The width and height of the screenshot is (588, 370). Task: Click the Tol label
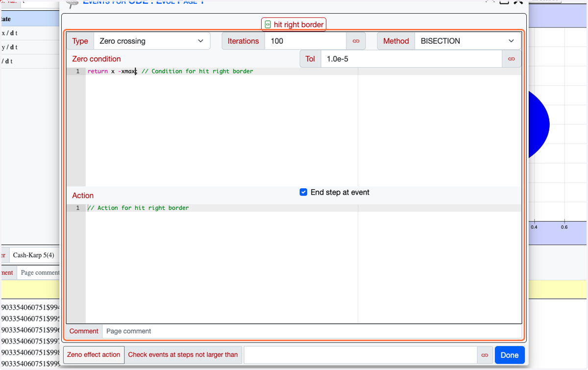(x=310, y=59)
